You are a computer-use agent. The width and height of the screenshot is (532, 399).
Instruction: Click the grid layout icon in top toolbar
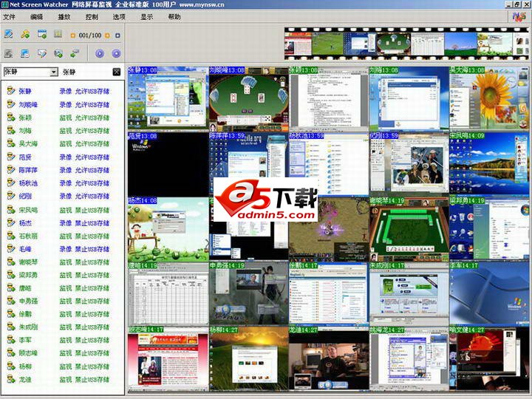(58, 34)
